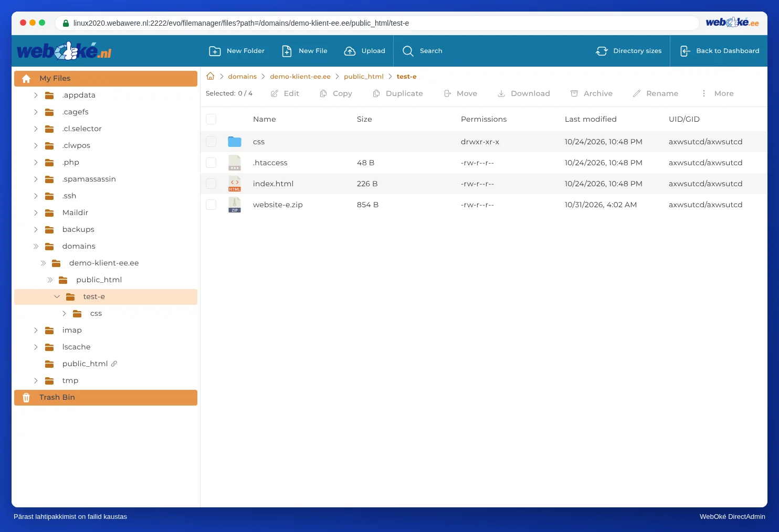The width and height of the screenshot is (779, 532).
Task: Open the More actions menu
Action: point(717,93)
